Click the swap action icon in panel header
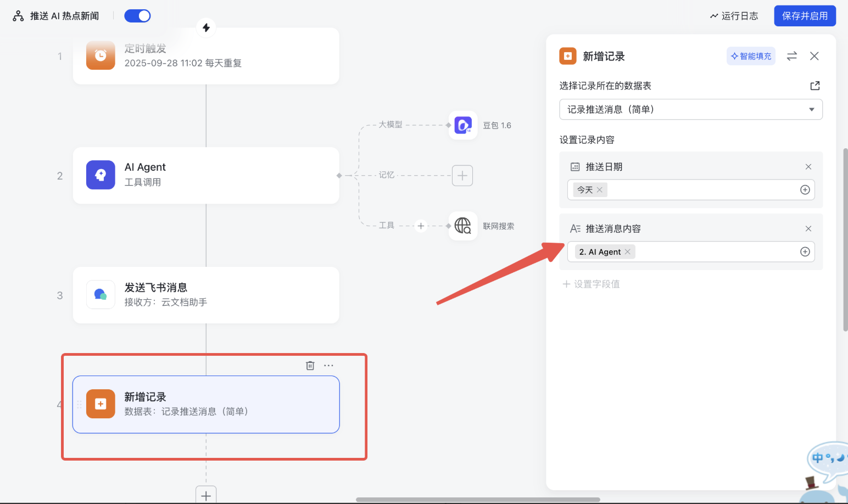The height and width of the screenshot is (504, 848). pyautogui.click(x=791, y=56)
